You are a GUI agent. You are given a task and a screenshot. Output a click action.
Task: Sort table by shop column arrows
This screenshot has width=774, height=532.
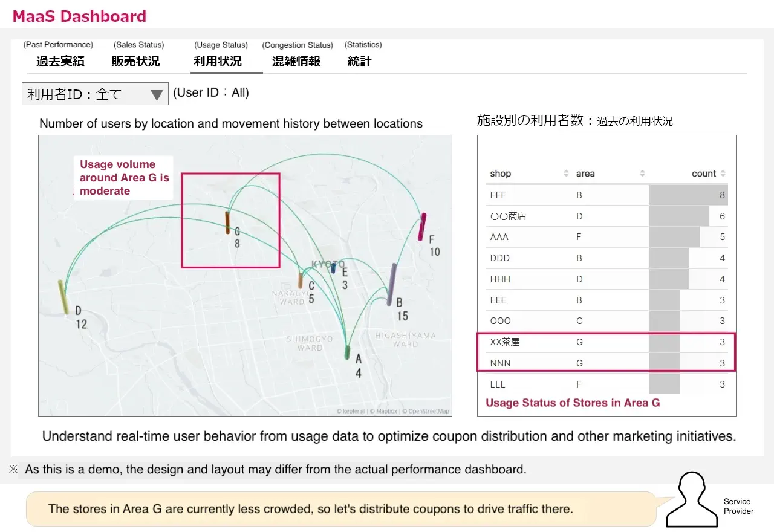click(566, 174)
